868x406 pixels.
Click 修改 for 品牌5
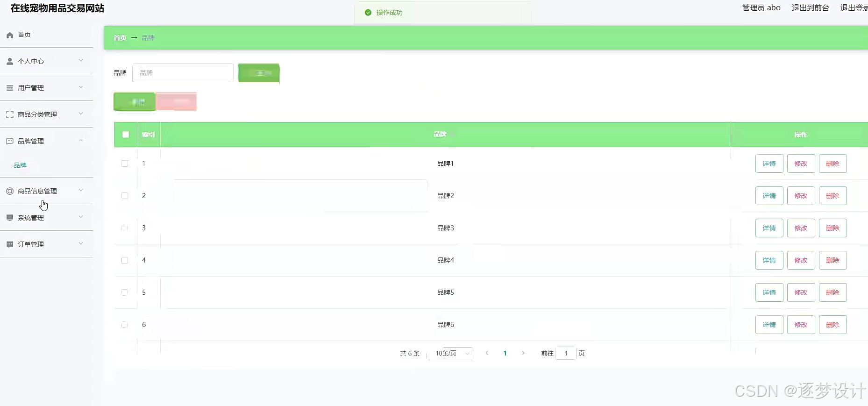point(801,292)
